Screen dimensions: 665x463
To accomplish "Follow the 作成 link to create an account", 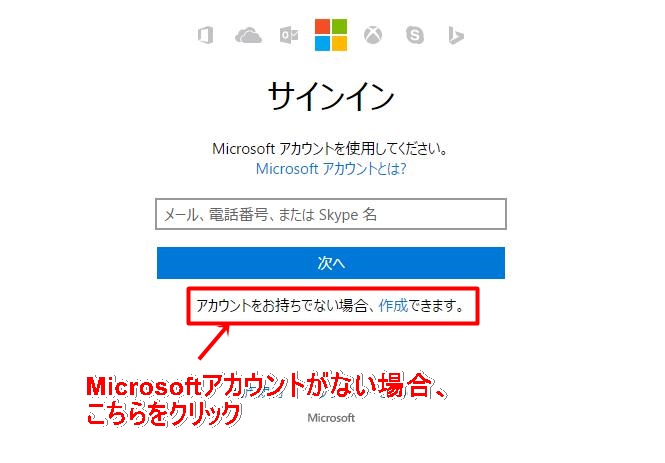I will click(393, 305).
